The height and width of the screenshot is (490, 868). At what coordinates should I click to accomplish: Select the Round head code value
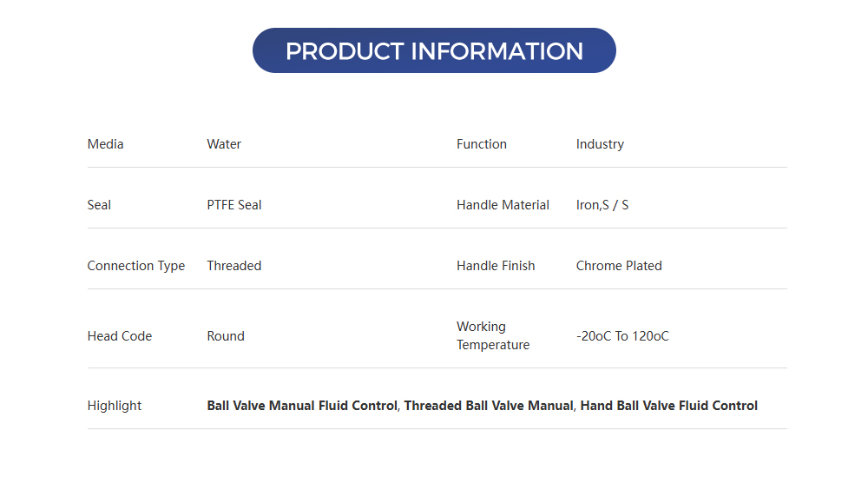click(226, 336)
